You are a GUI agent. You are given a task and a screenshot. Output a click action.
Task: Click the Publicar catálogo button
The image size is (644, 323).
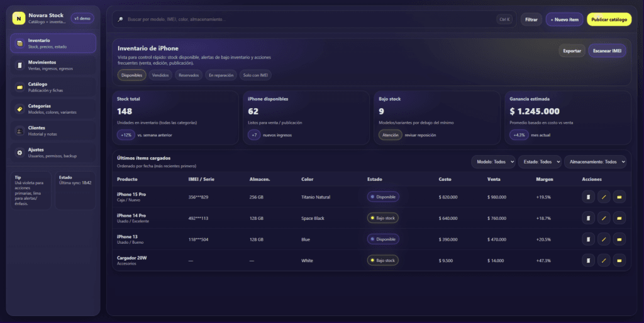[x=609, y=19]
